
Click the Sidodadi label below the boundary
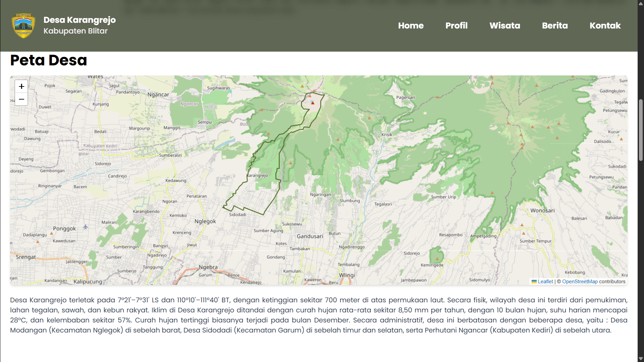point(237,215)
